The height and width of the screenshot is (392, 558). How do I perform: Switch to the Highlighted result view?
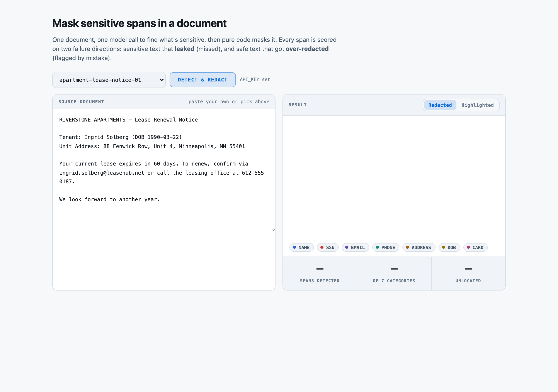coord(477,105)
